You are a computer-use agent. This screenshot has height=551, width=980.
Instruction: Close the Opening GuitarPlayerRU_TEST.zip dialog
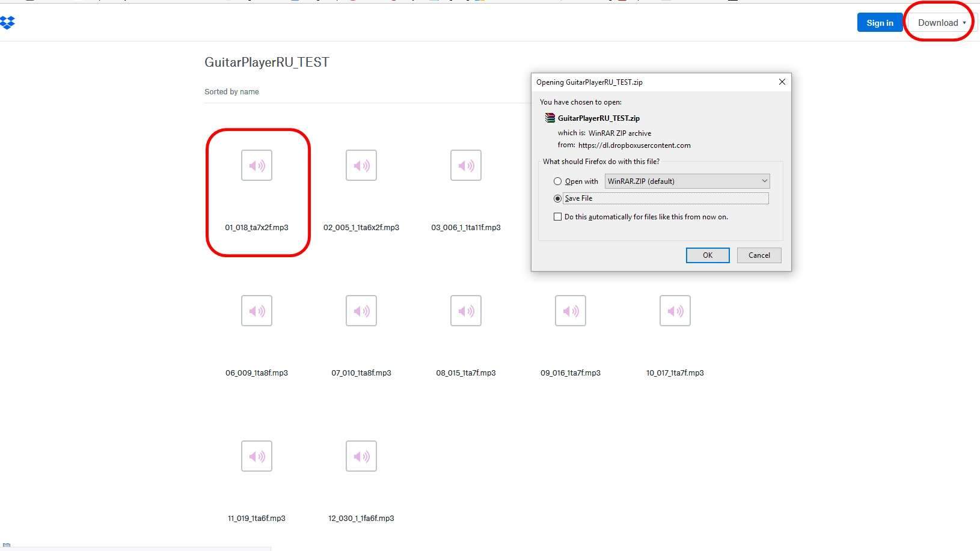click(x=782, y=82)
